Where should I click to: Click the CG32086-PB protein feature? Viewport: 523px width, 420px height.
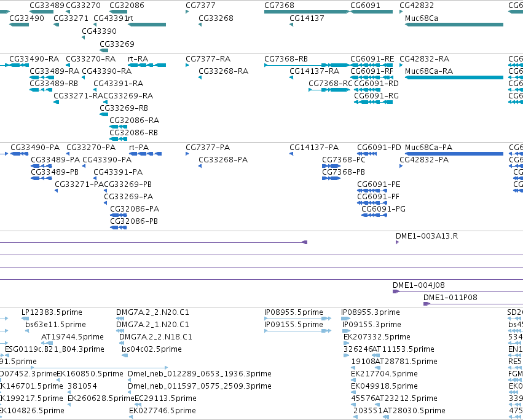(x=119, y=228)
